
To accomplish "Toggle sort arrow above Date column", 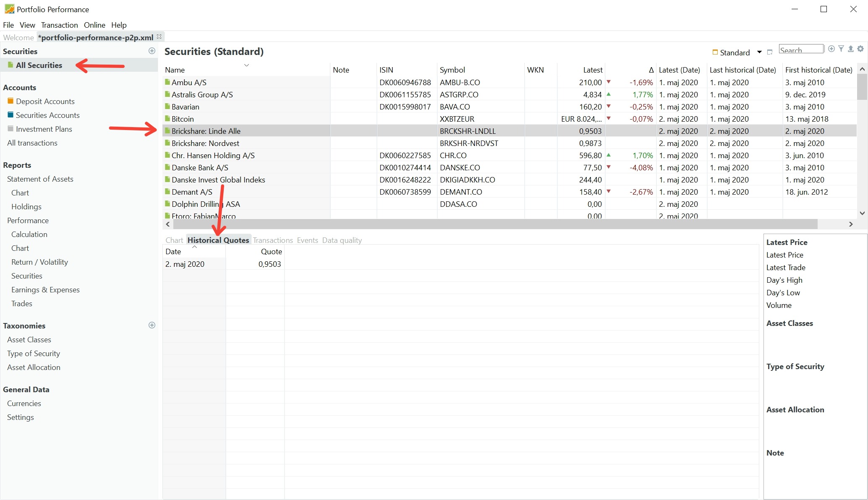I will point(194,247).
